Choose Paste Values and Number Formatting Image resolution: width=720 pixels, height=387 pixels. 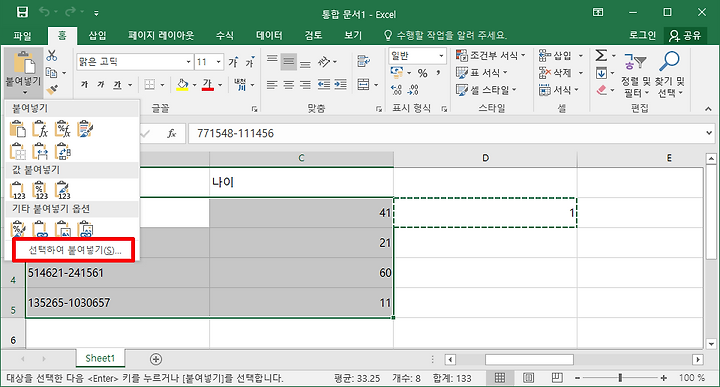point(40,191)
